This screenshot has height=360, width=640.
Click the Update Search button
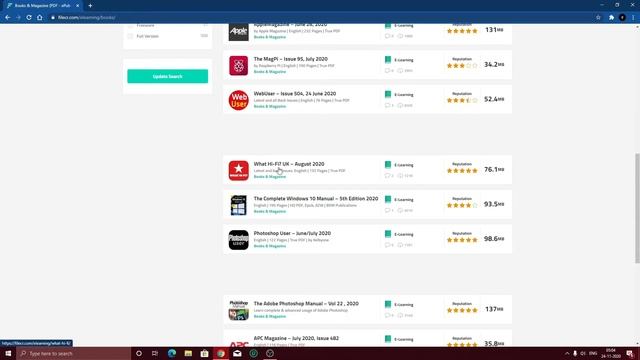click(168, 76)
